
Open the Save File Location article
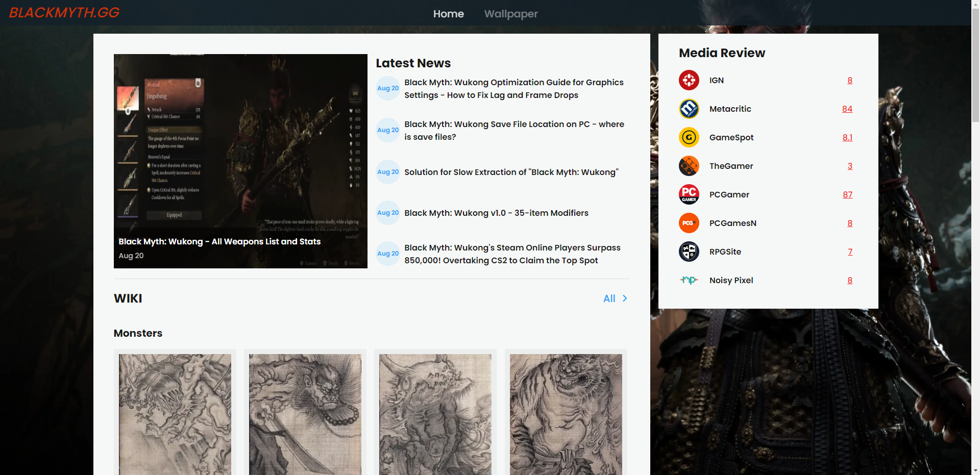[513, 131]
